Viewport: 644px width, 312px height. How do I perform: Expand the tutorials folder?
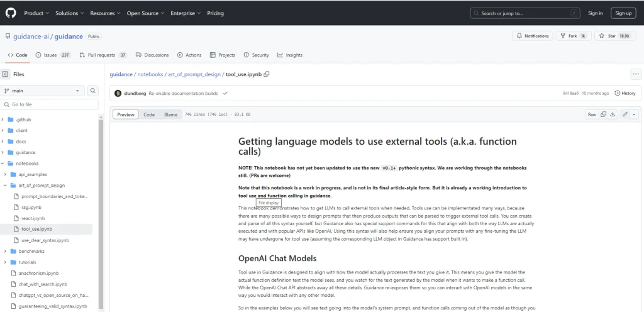(5, 262)
